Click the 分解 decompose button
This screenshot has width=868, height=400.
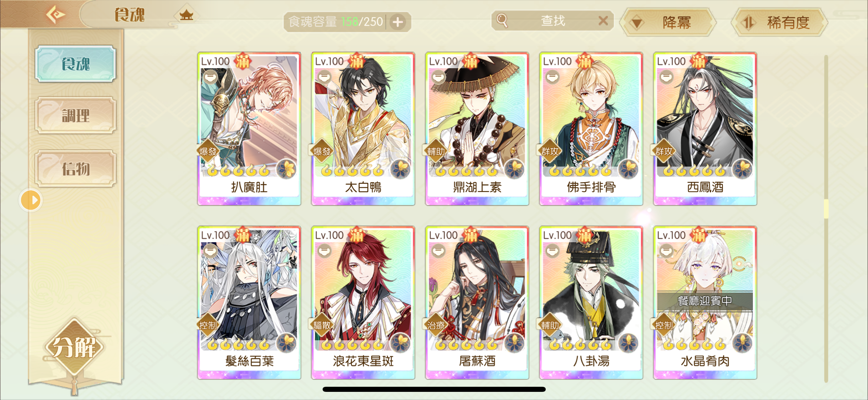[74, 347]
